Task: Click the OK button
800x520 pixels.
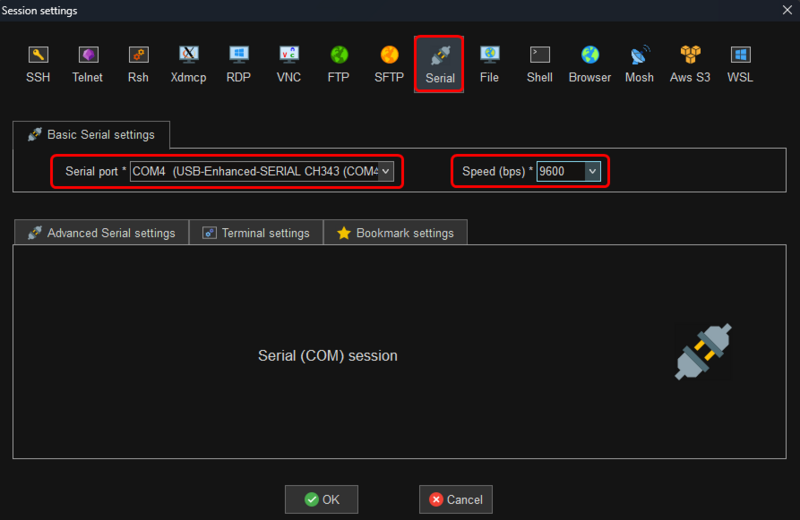Action: point(321,499)
